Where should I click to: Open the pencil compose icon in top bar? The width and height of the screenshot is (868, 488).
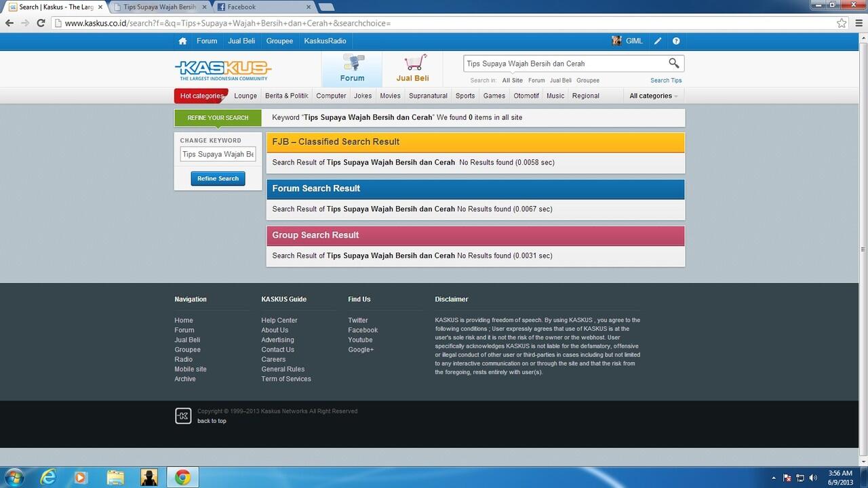(x=658, y=41)
